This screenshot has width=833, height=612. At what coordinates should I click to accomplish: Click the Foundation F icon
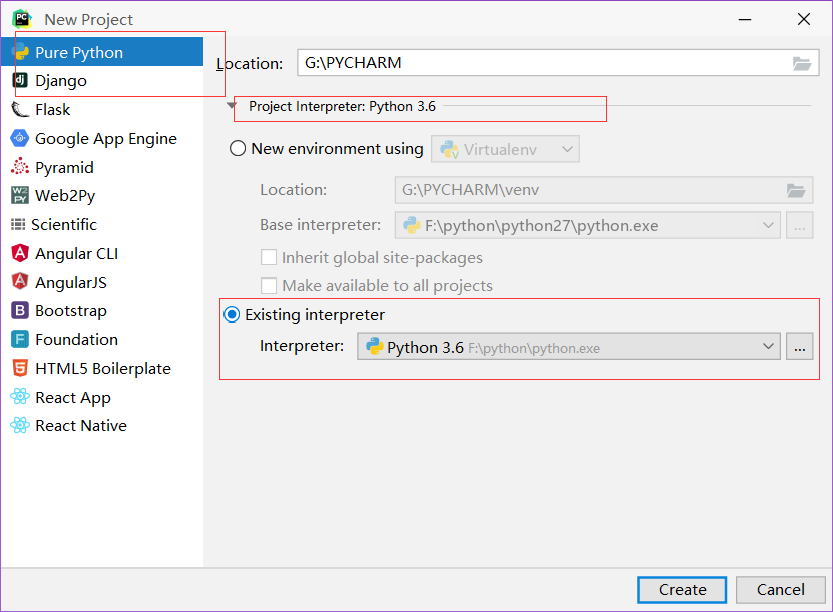click(20, 339)
